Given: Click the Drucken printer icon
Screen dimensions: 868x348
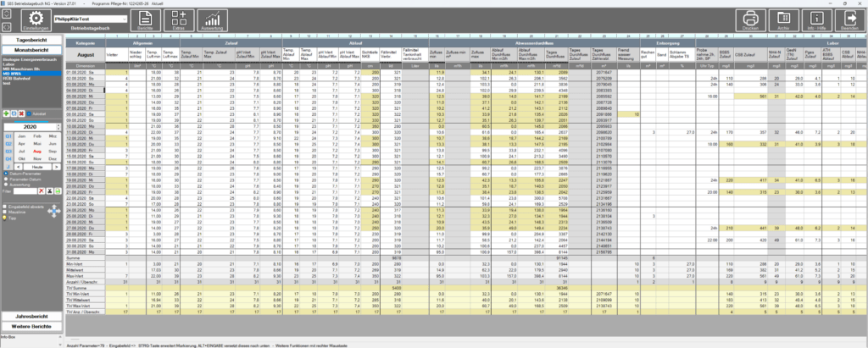Looking at the screenshot, I should [x=751, y=20].
